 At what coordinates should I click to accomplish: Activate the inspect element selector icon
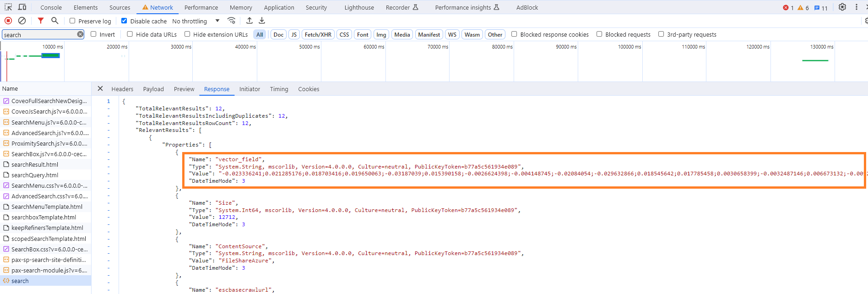point(9,7)
